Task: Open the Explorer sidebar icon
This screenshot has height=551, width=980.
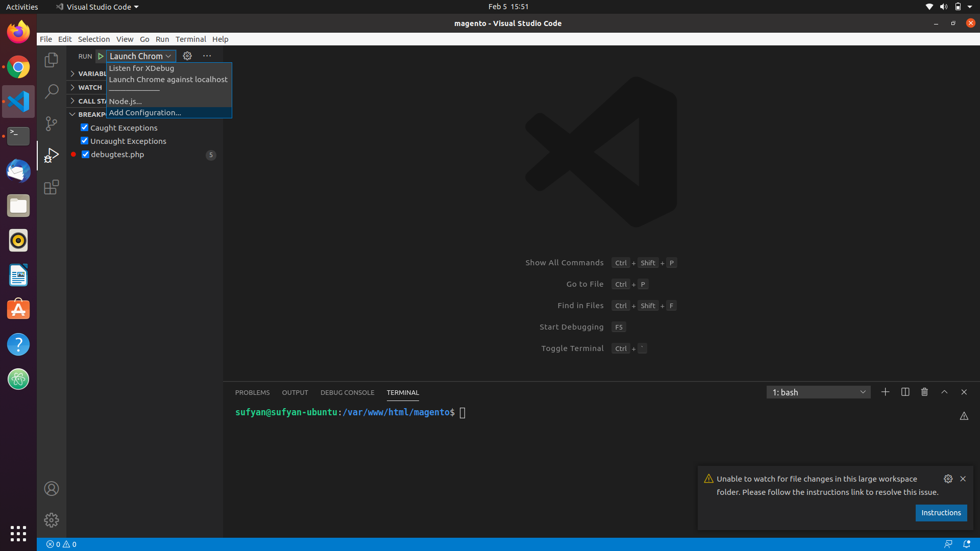Action: pos(51,60)
